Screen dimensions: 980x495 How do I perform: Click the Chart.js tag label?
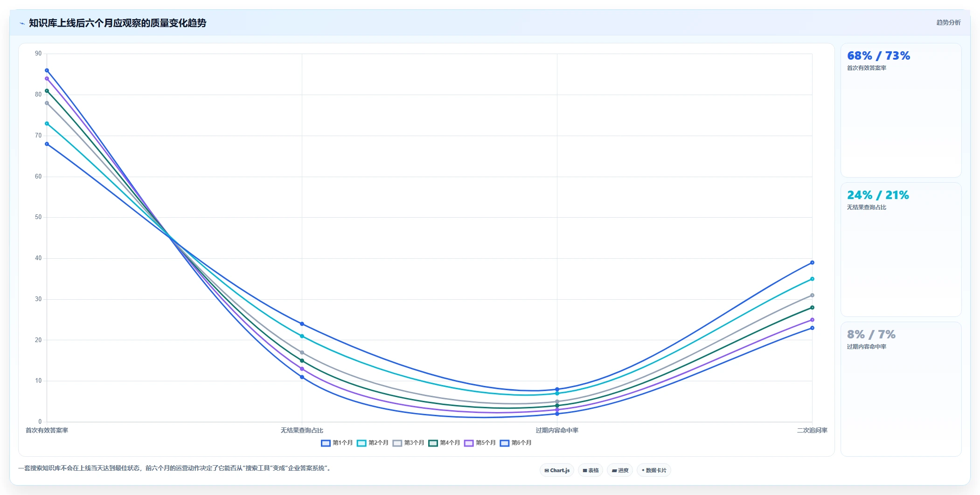[560, 471]
